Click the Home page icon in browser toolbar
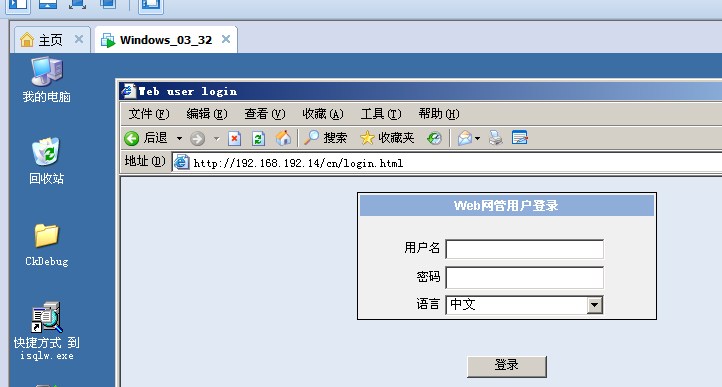Viewport: 722px width, 387px height. click(x=283, y=138)
